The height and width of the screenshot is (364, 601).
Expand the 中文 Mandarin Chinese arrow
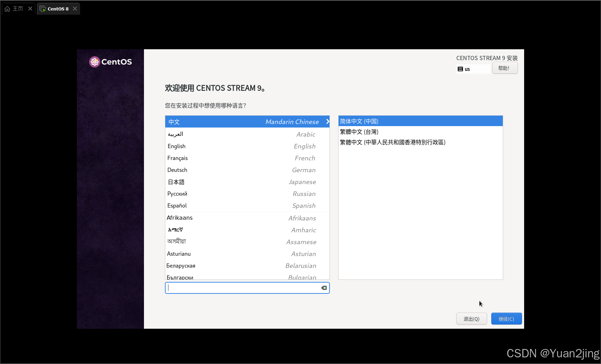point(328,122)
